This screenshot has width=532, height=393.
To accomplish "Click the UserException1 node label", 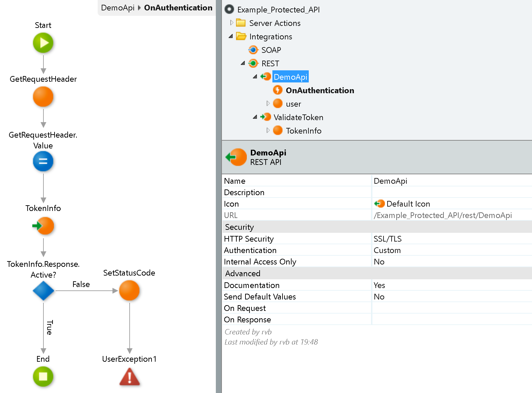I will coord(129,359).
